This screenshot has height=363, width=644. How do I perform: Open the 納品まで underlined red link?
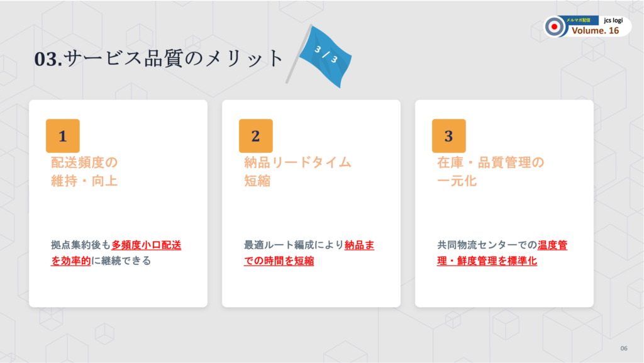359,245
